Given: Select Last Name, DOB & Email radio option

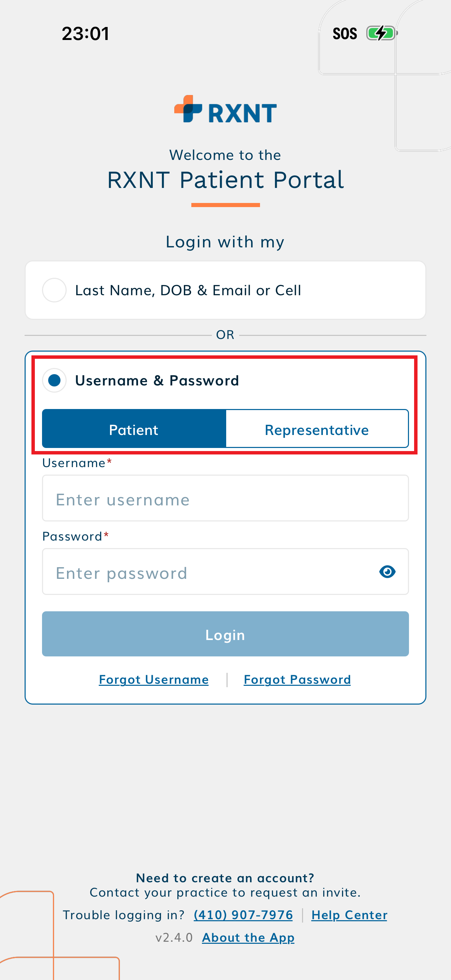Looking at the screenshot, I should [x=54, y=290].
